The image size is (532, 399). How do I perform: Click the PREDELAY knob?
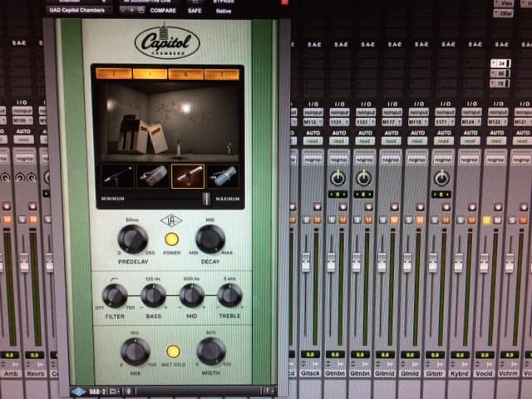coord(133,239)
